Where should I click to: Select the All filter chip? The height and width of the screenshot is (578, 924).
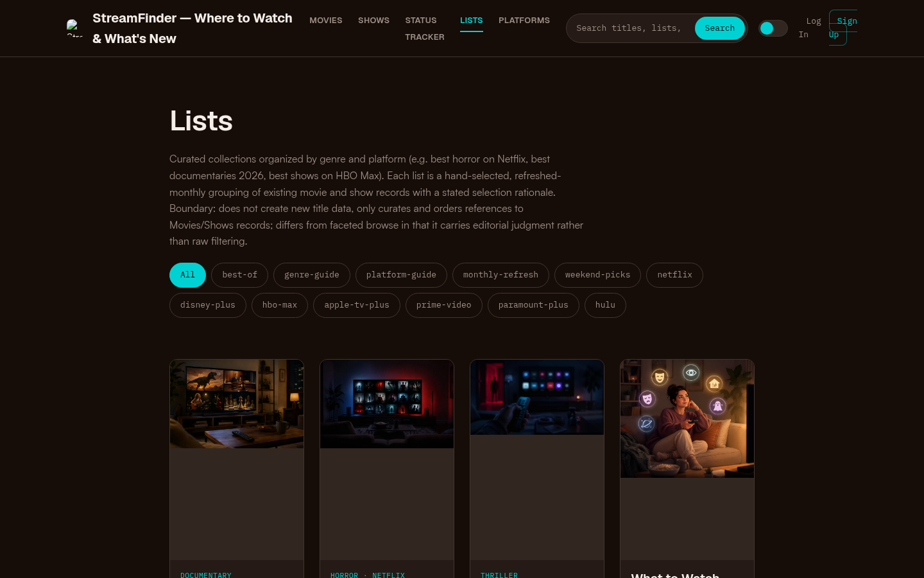click(187, 275)
